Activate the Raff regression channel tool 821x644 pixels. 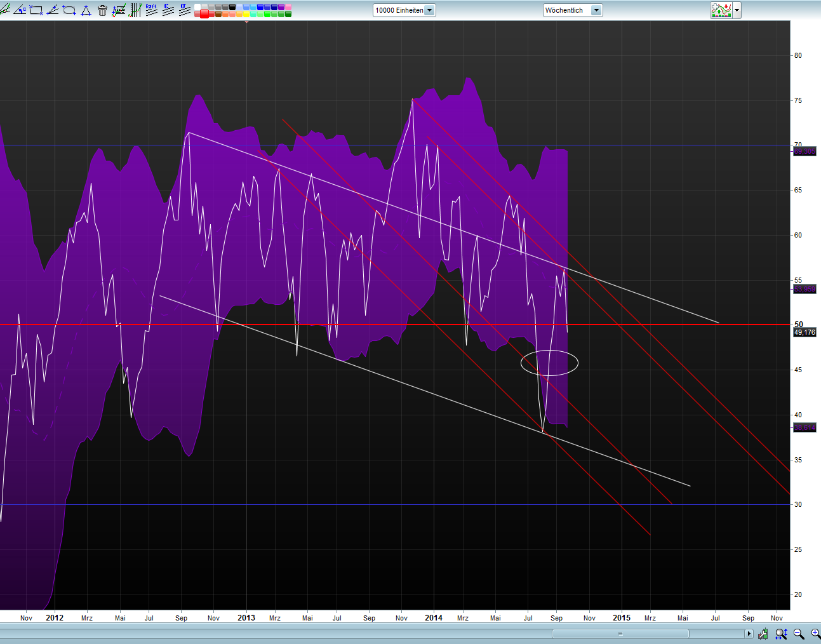151,10
